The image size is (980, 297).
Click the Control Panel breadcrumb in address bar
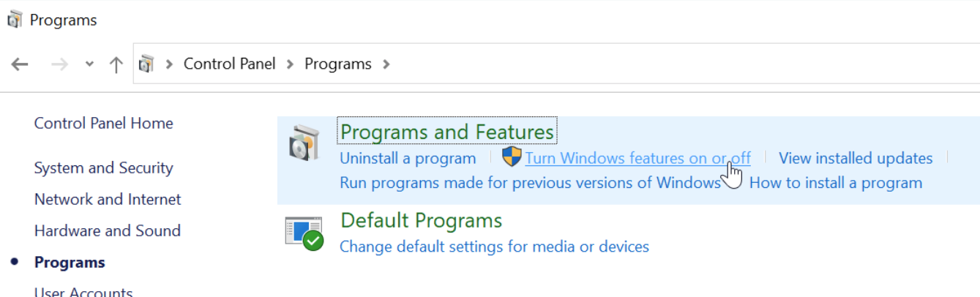229,64
